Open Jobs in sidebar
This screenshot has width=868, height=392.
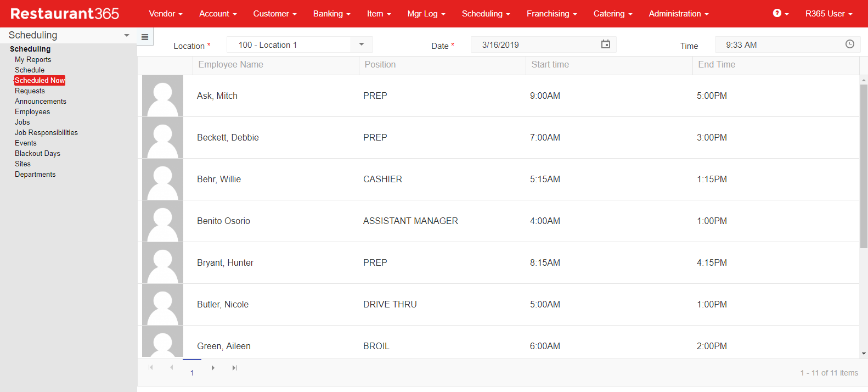pos(22,122)
